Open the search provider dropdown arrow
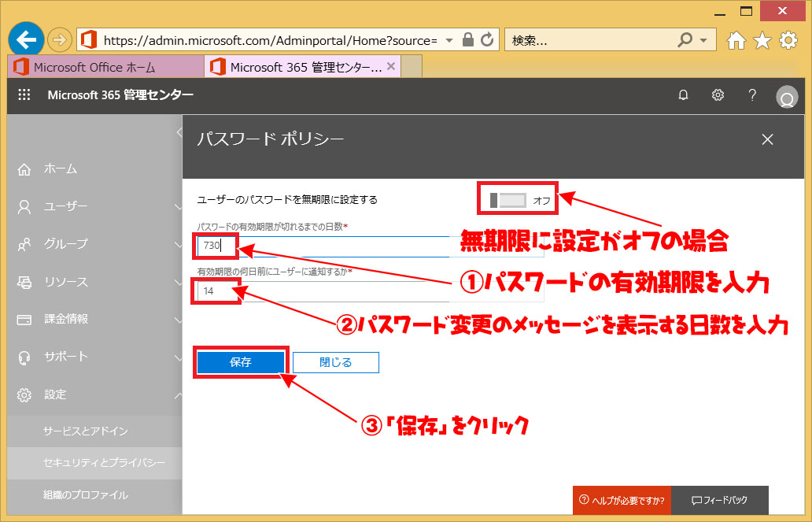812x522 pixels. tap(703, 40)
